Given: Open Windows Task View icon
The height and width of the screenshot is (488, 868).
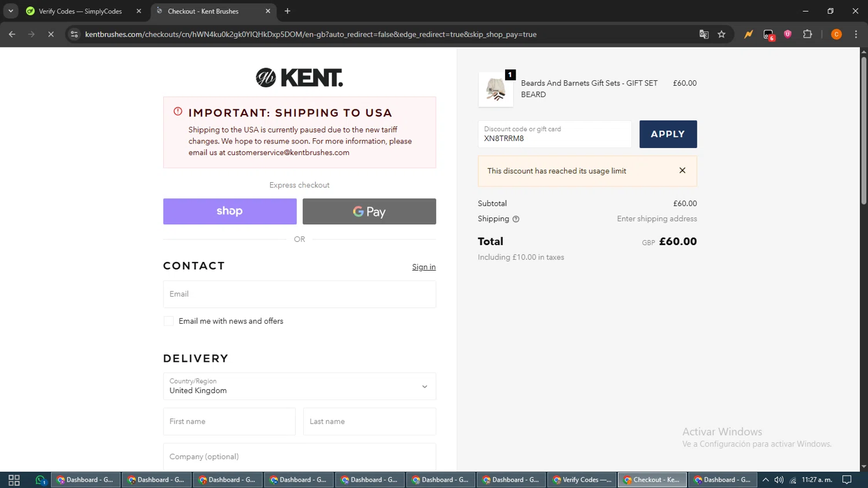Looking at the screenshot, I should (x=14, y=480).
